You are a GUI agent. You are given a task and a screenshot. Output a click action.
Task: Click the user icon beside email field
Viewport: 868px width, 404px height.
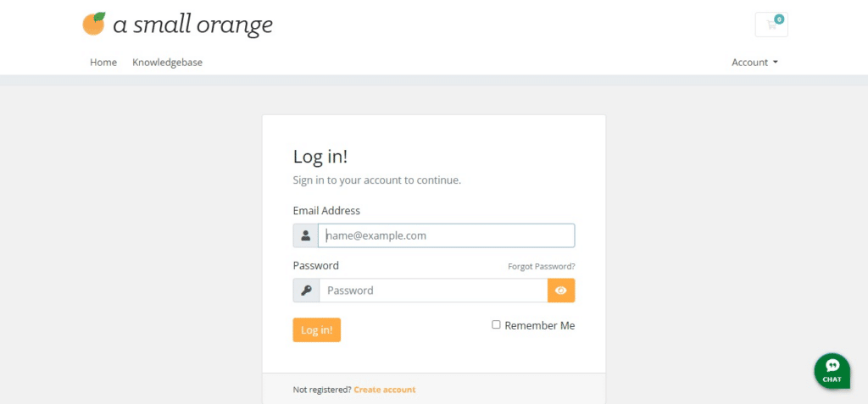pos(305,235)
